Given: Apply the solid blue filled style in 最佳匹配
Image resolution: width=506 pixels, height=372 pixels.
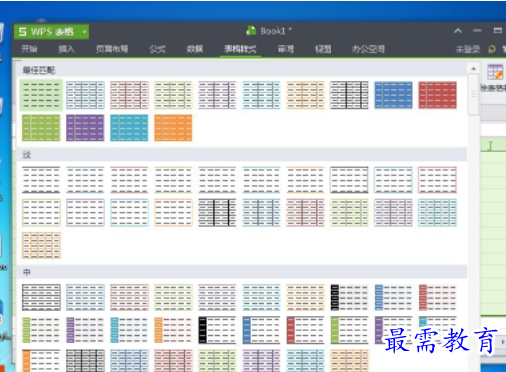Looking at the screenshot, I should [393, 95].
